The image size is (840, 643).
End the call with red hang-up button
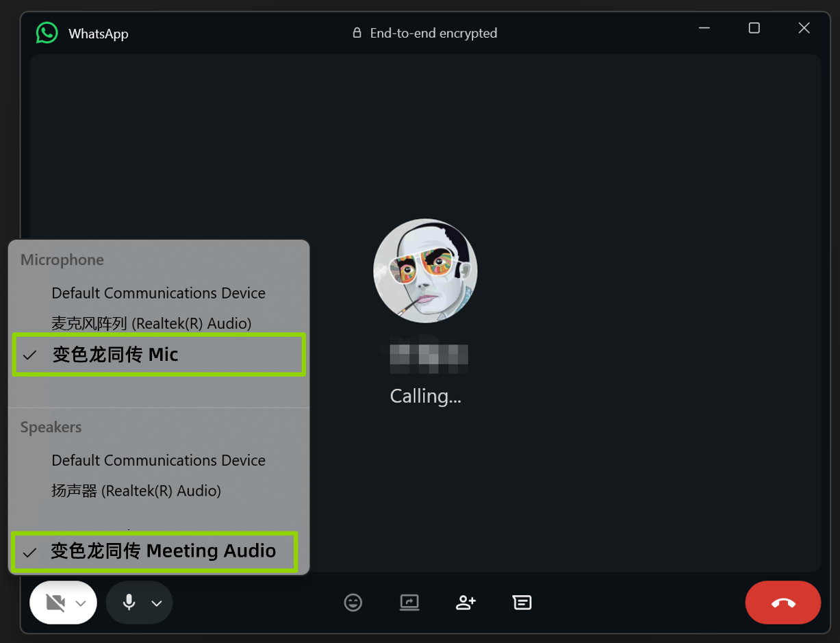782,603
